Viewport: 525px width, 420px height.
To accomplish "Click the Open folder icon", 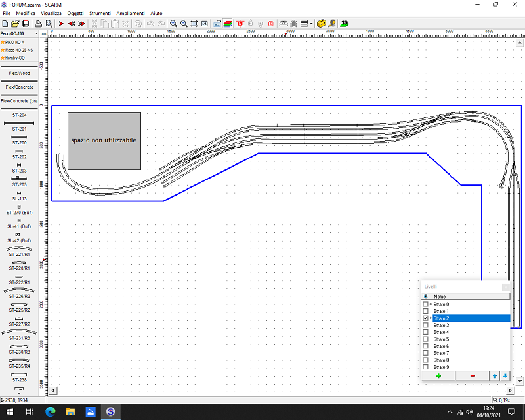I will (15, 23).
